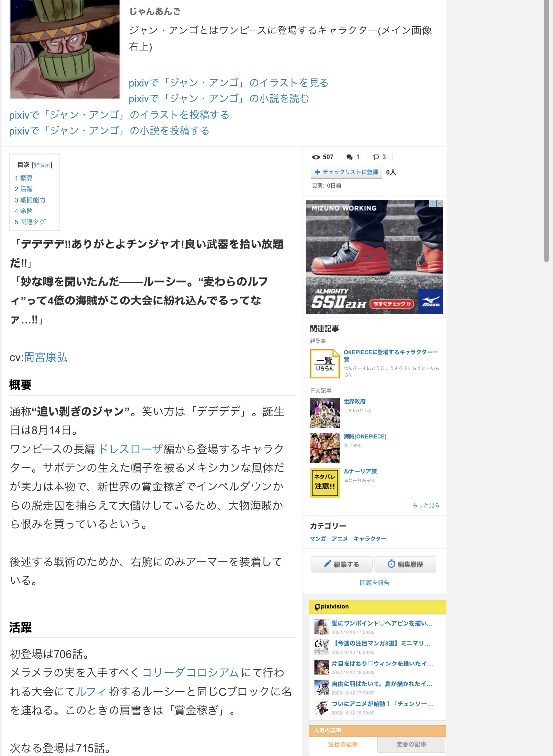Click the 一覧 parent article icon
The height and width of the screenshot is (756, 553).
tap(324, 363)
